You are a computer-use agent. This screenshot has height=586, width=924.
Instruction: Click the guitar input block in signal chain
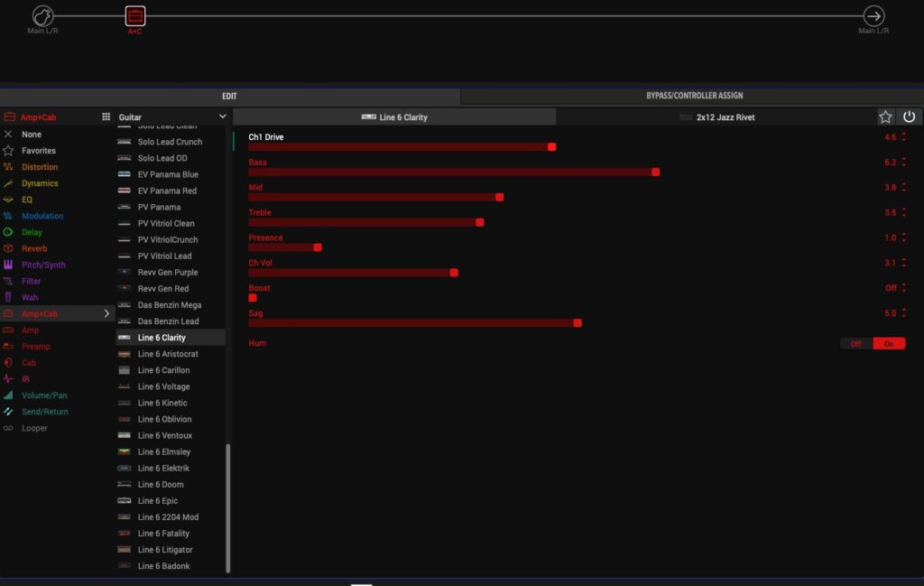click(42, 15)
